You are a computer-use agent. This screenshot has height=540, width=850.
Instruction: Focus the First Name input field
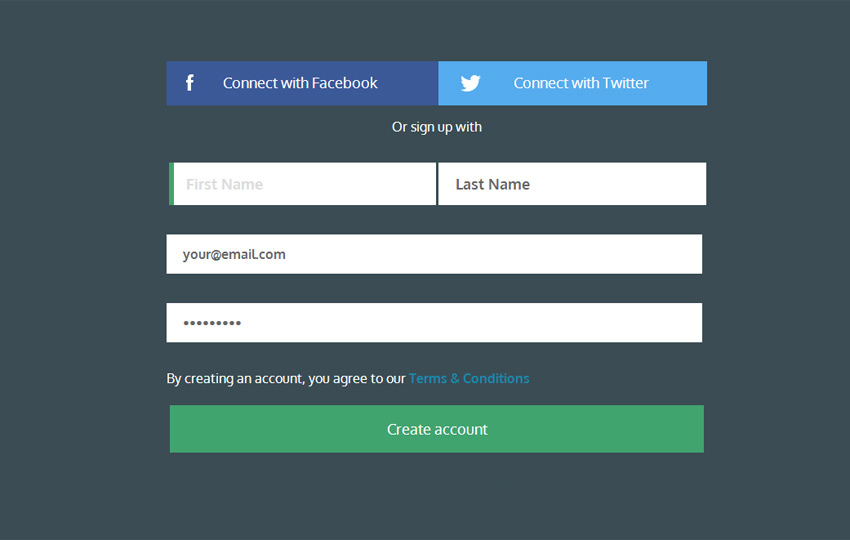[x=304, y=184]
